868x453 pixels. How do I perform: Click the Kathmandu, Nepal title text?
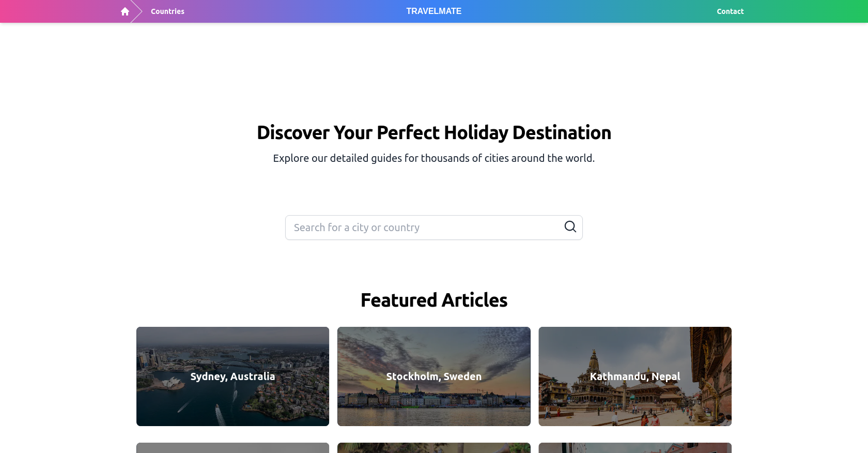[x=635, y=376]
